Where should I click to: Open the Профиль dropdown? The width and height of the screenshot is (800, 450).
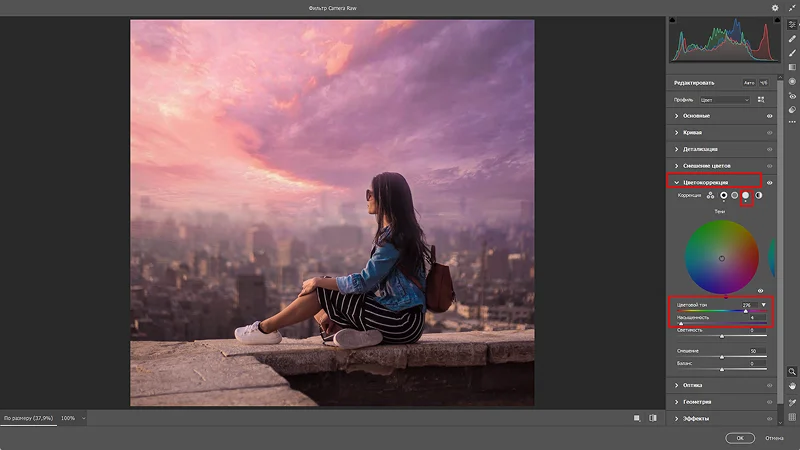tap(725, 100)
